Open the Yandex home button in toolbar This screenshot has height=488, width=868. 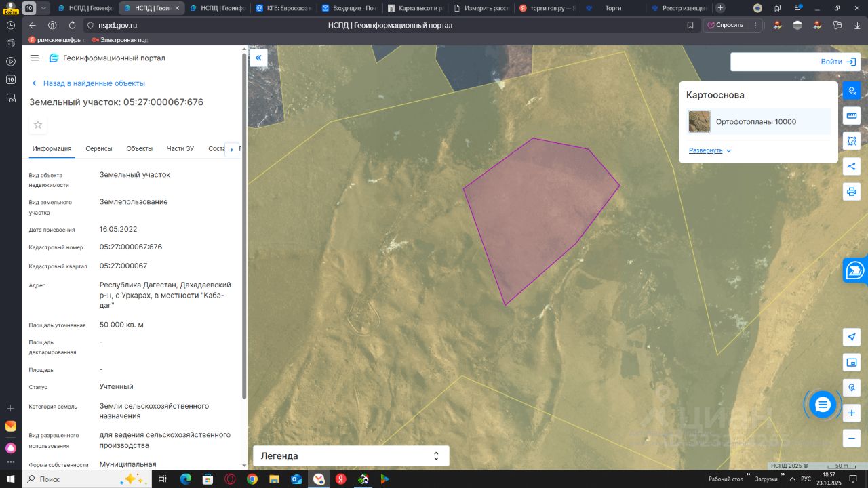52,25
